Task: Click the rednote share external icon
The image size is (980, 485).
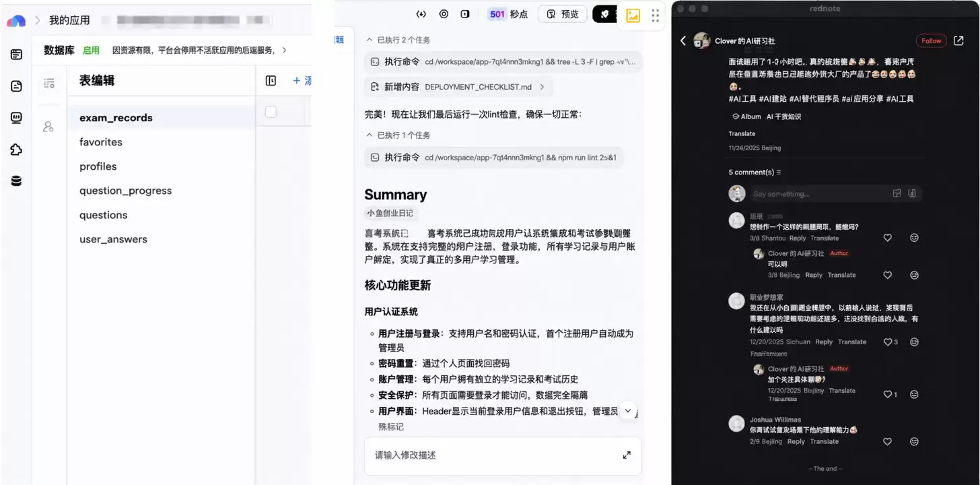Action: pyautogui.click(x=959, y=41)
